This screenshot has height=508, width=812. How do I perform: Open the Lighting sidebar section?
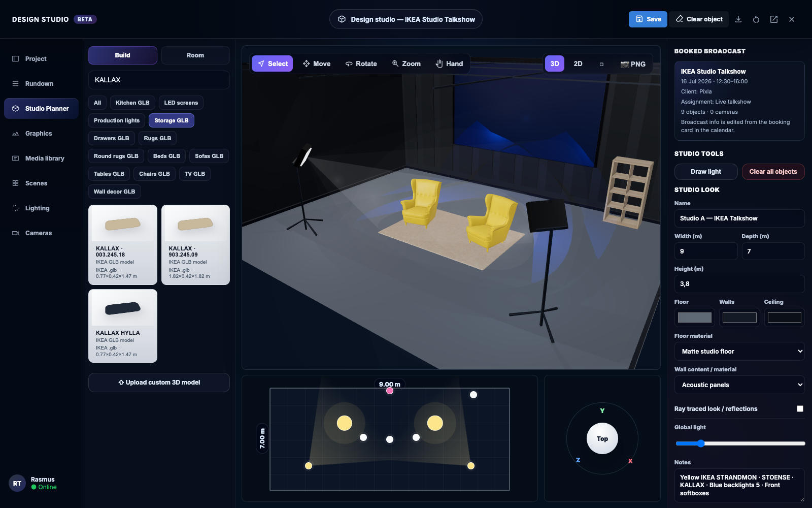pyautogui.click(x=41, y=208)
